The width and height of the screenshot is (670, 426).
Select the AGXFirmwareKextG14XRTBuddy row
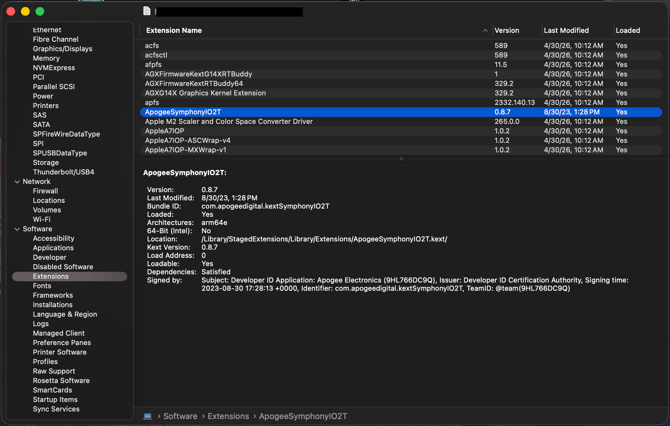coord(401,74)
